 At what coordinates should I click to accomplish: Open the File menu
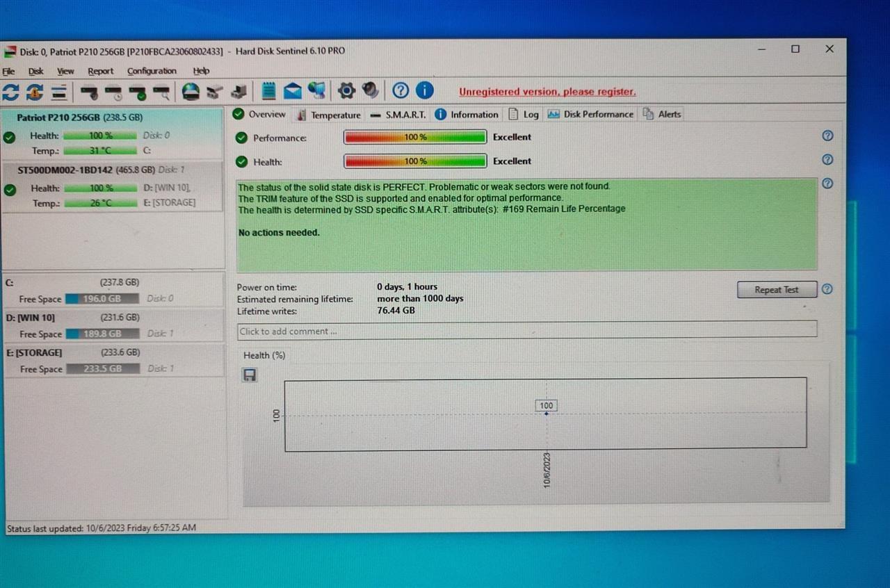(x=8, y=71)
